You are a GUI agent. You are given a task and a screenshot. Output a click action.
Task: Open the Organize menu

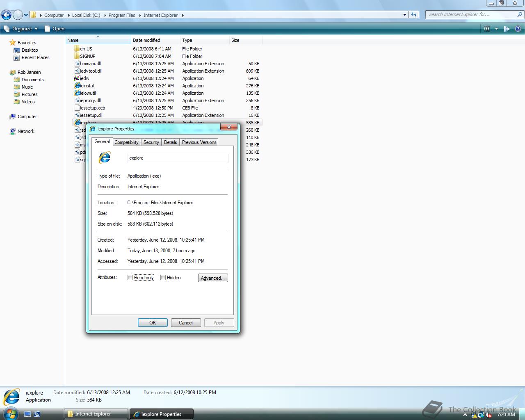(x=21, y=29)
